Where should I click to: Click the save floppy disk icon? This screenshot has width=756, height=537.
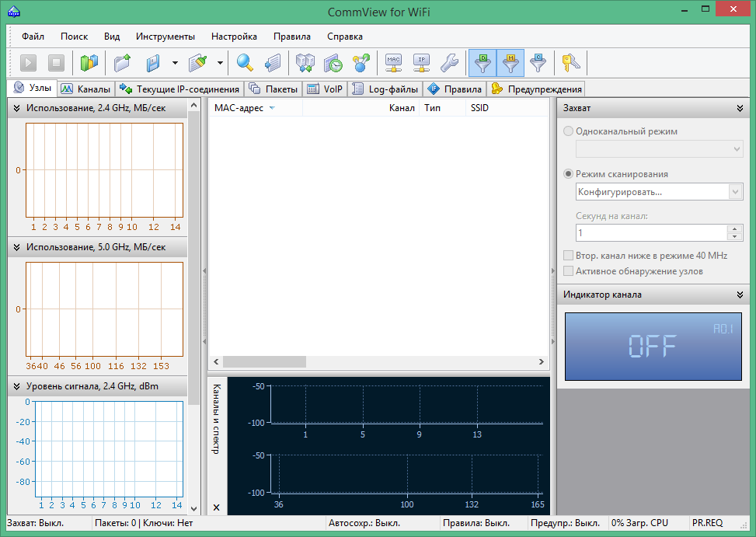coord(153,63)
